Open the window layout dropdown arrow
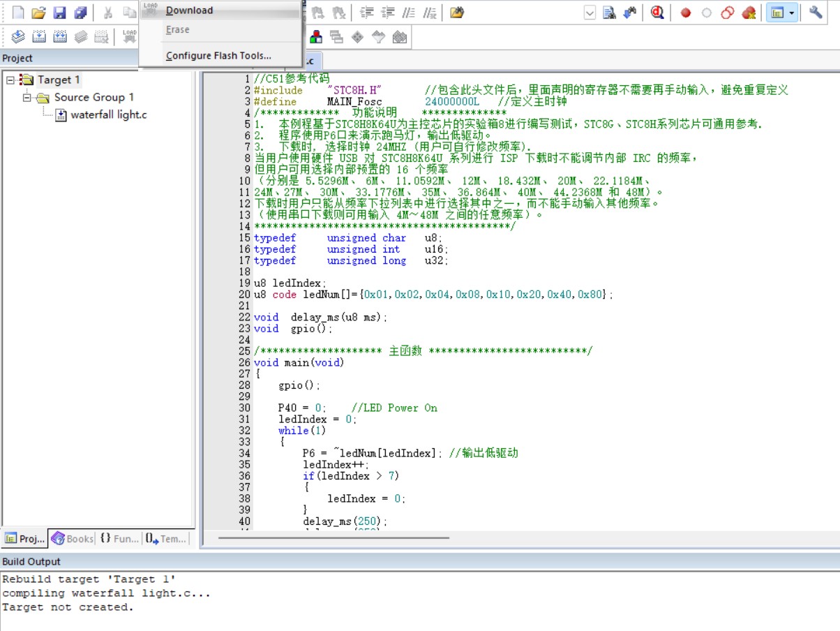 792,13
